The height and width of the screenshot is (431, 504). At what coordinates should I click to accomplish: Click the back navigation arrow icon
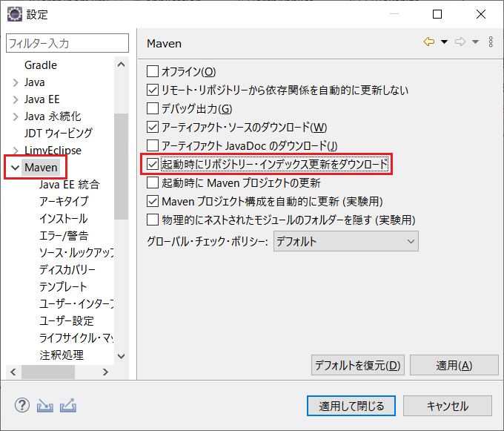(429, 42)
